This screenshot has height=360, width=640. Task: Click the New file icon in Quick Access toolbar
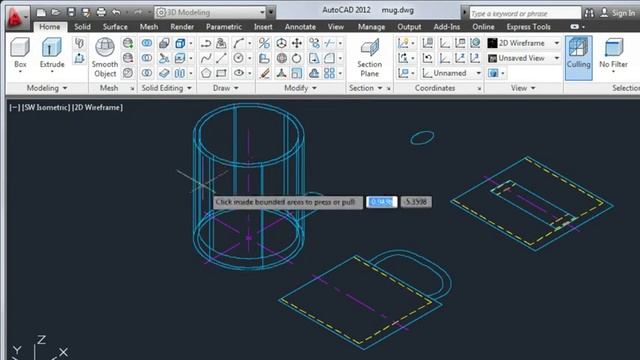[41, 13]
